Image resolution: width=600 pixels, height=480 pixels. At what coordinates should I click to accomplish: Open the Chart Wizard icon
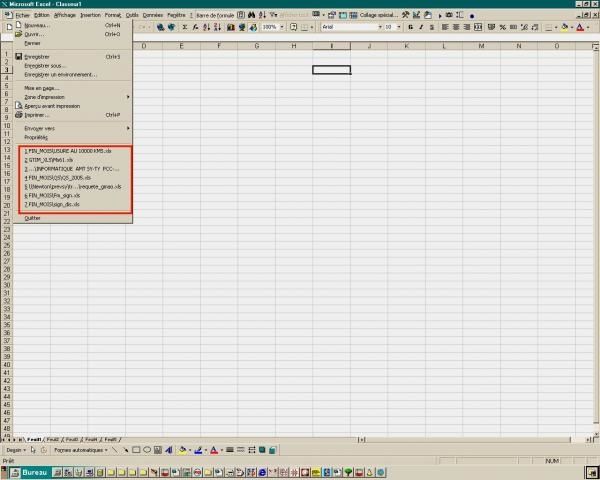pyautogui.click(x=230, y=27)
